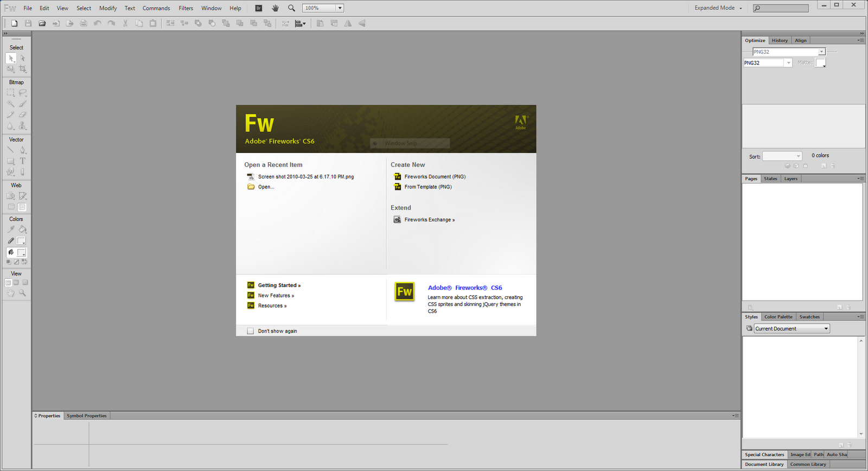Select the Scale tool
The image size is (868, 471).
[11, 69]
